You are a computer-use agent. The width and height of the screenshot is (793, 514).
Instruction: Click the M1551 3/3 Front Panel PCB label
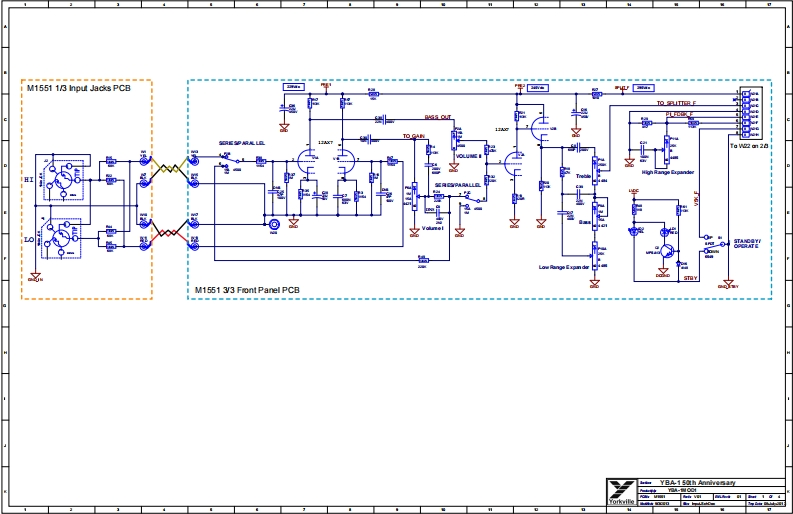[x=243, y=291]
